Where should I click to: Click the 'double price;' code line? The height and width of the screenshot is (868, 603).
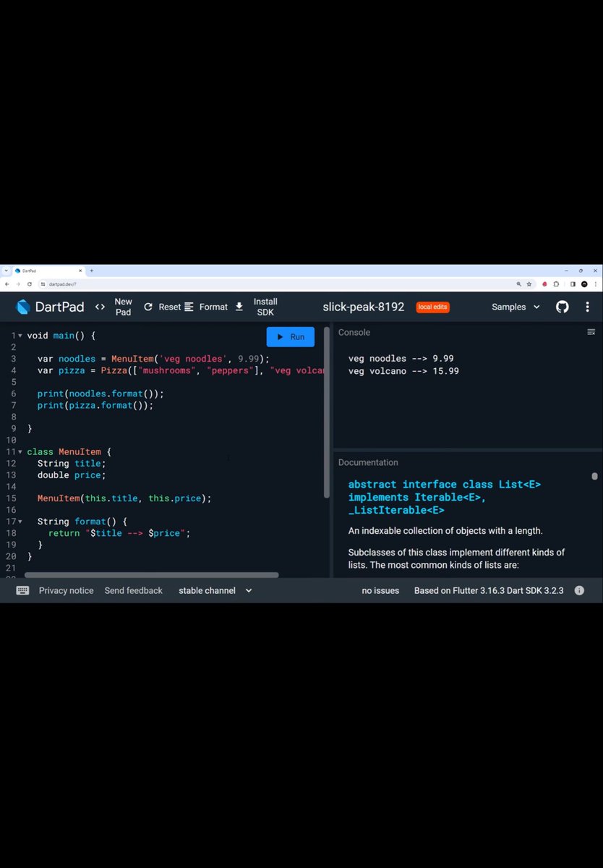click(x=72, y=475)
